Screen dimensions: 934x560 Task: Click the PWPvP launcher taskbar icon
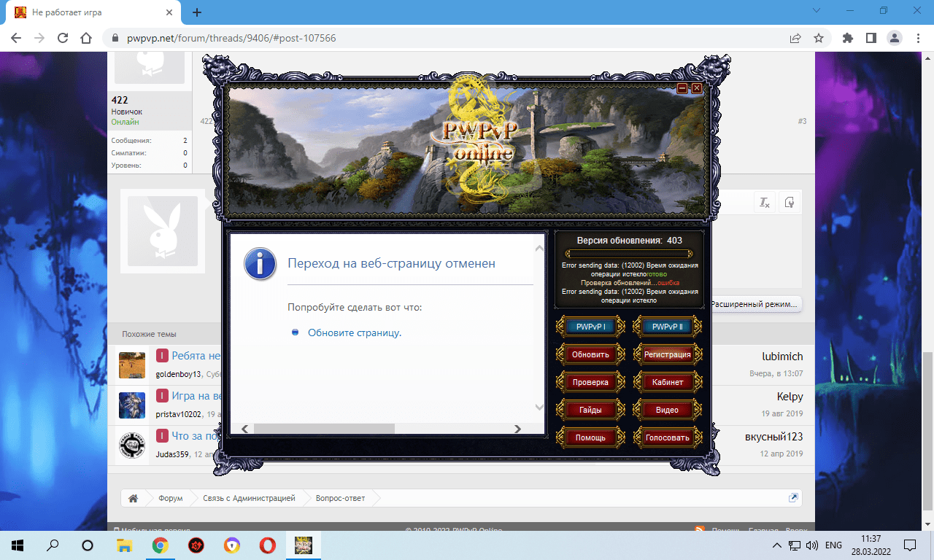tap(303, 545)
